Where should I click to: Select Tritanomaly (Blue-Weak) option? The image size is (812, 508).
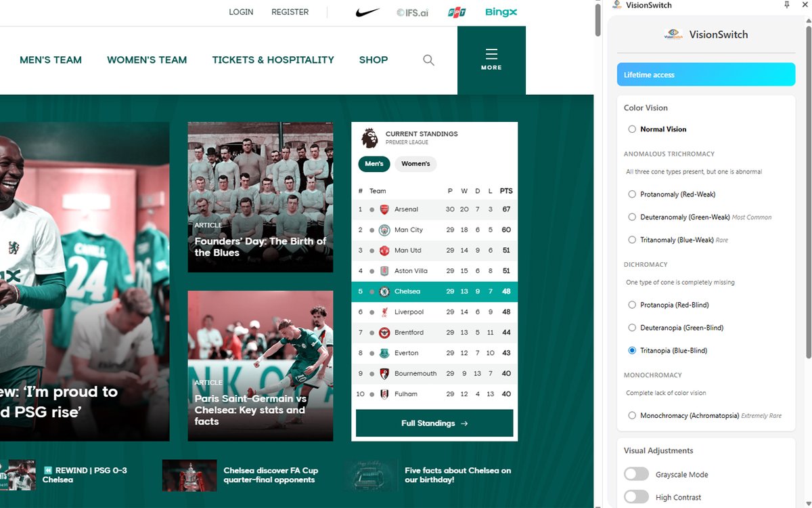coord(632,240)
